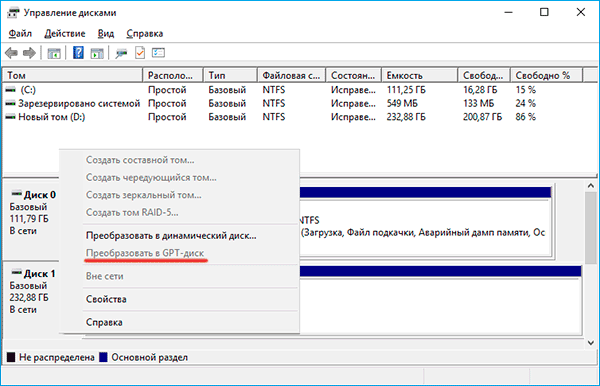The width and height of the screenshot is (600, 386).
Task: Choose Преобразовать в динамический диск
Action: click(x=171, y=236)
